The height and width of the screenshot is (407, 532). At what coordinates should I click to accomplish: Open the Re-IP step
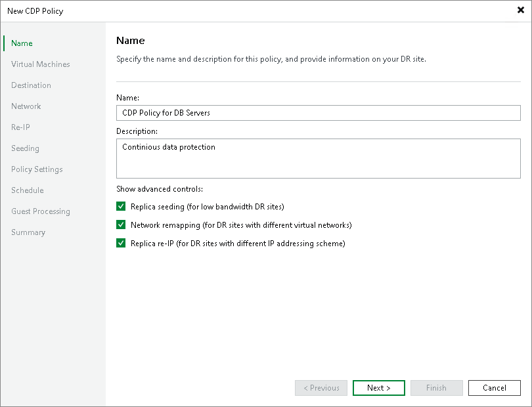20,127
